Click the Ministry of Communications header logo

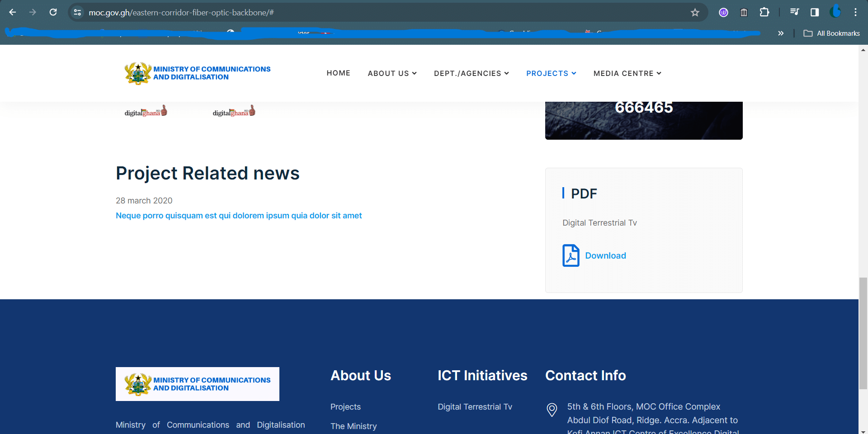coord(198,73)
